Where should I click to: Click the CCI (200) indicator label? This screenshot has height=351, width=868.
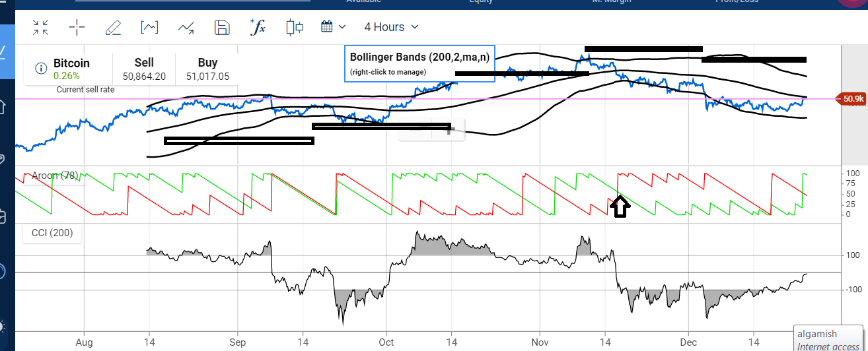pyautogui.click(x=52, y=233)
